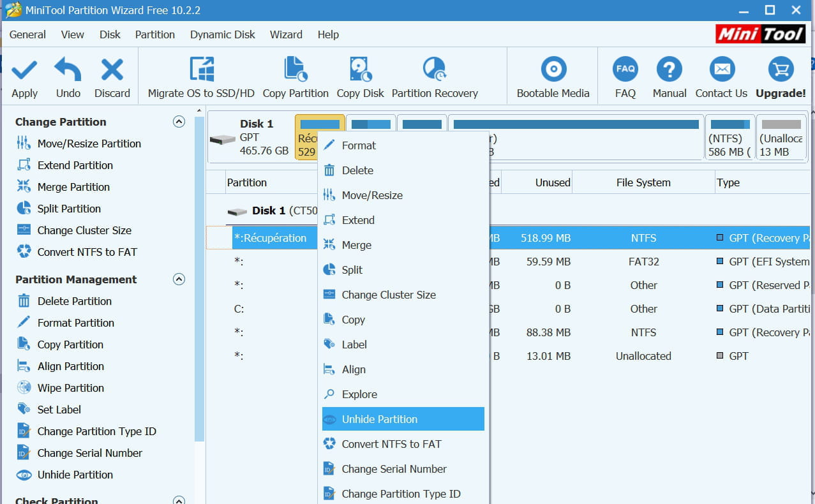This screenshot has width=815, height=504.
Task: Choose Split in the context menu
Action: pos(403,270)
